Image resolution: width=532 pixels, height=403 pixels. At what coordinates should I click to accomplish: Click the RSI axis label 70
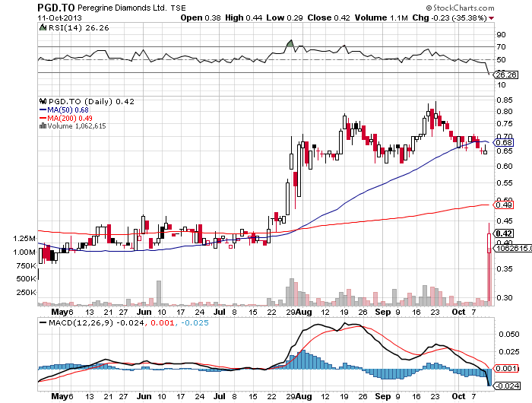(x=501, y=47)
